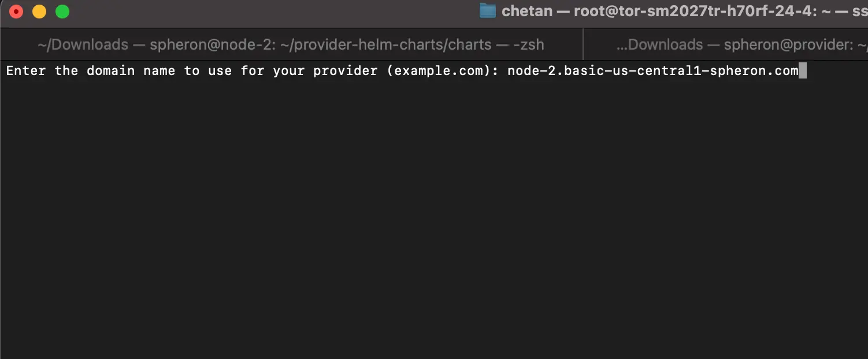This screenshot has width=868, height=359.
Task: Click the chetan folder proxy icon in title bar
Action: (487, 10)
